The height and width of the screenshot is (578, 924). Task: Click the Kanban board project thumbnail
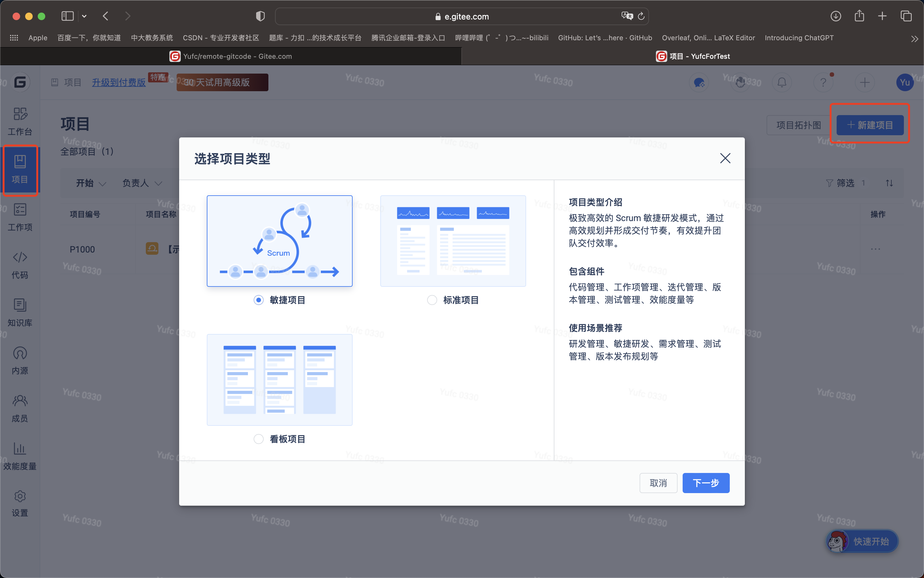click(x=280, y=380)
